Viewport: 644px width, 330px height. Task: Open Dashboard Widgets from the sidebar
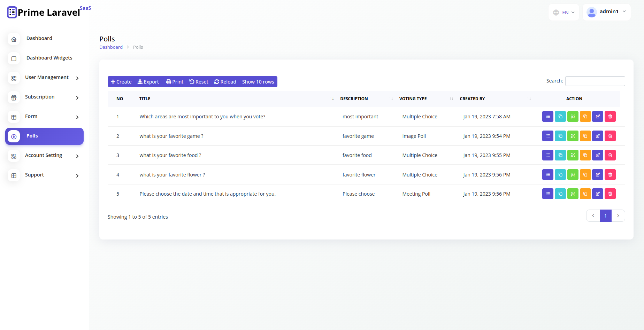pos(49,58)
